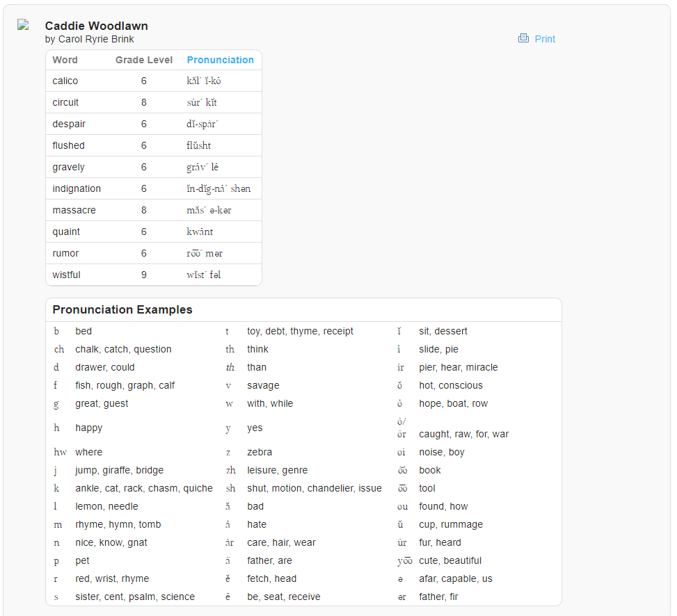Image resolution: width=677 pixels, height=616 pixels.
Task: Click the word quaint in the table
Action: pyautogui.click(x=66, y=232)
